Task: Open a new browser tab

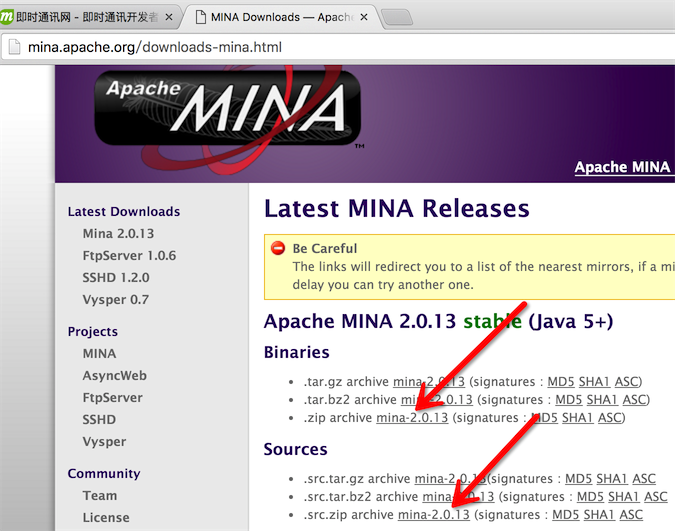Action: pos(397,18)
